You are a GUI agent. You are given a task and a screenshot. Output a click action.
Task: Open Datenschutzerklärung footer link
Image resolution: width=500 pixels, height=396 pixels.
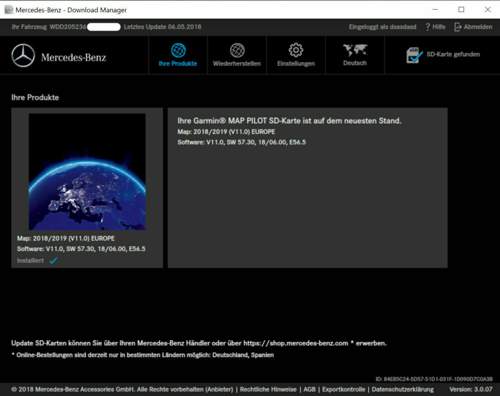(403, 389)
